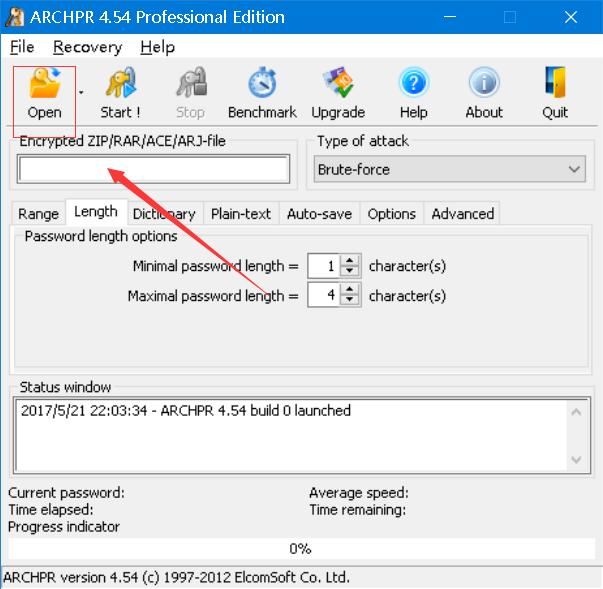This screenshot has width=603, height=589.
Task: Open the Auto-save tab
Action: [x=319, y=214]
